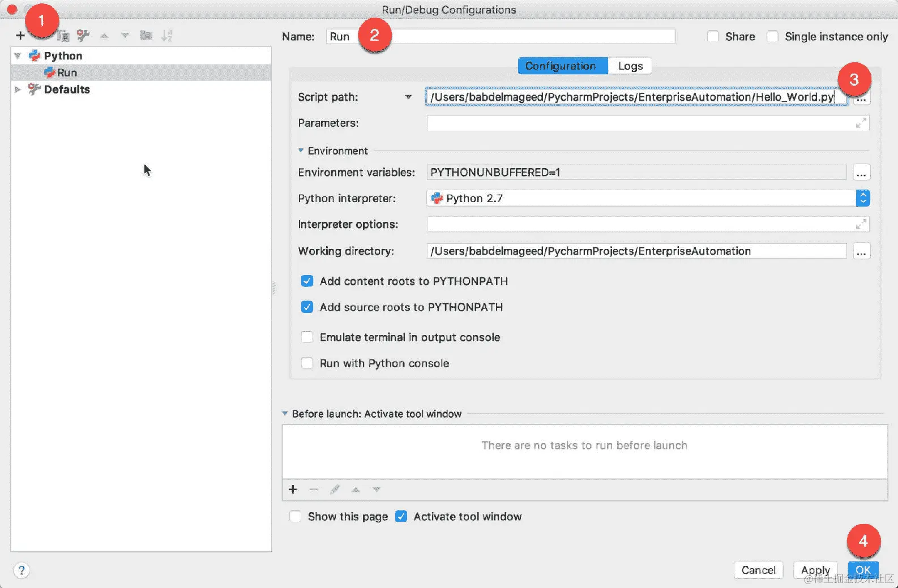Confirm with the OK button
Image resolution: width=898 pixels, height=588 pixels.
point(863,570)
